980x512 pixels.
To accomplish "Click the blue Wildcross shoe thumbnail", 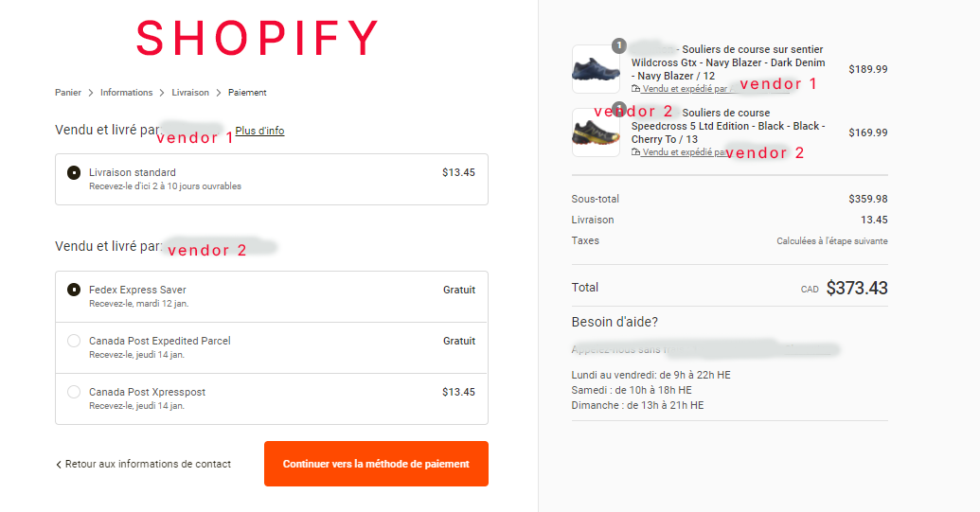I will [596, 69].
